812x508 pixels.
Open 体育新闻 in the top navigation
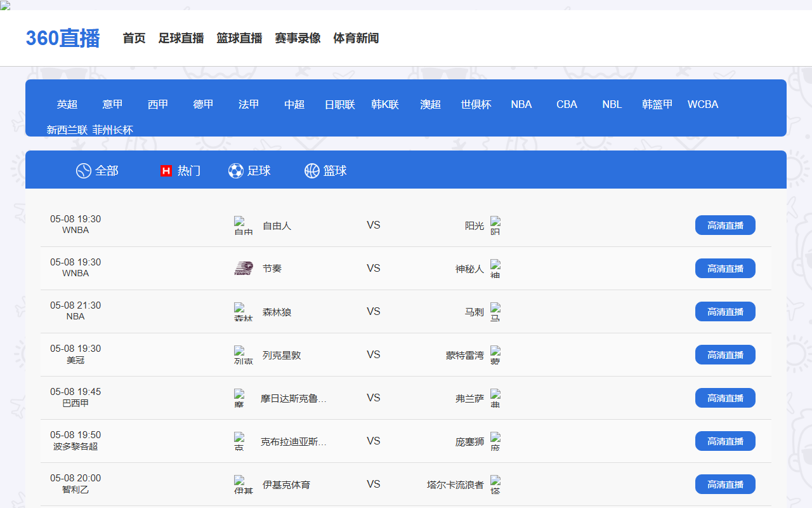point(356,38)
